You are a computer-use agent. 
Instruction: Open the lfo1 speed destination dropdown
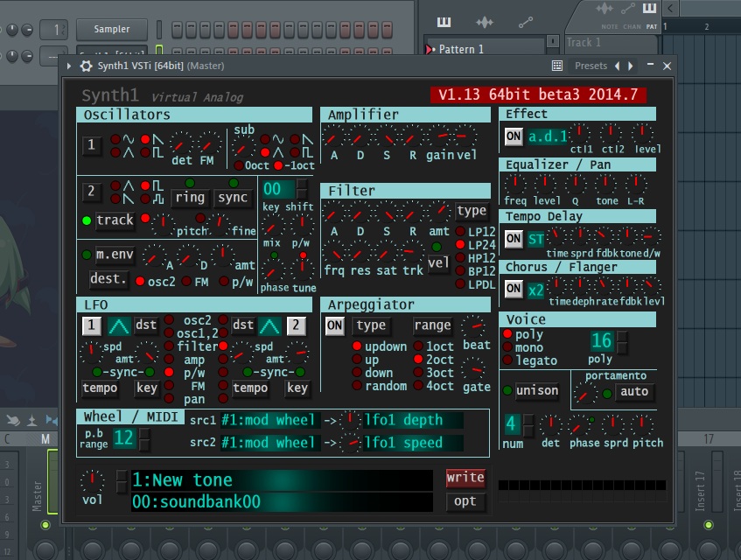point(413,443)
